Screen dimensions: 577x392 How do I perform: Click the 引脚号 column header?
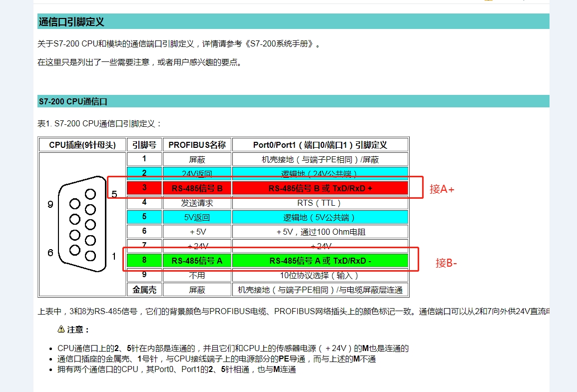tap(144, 145)
